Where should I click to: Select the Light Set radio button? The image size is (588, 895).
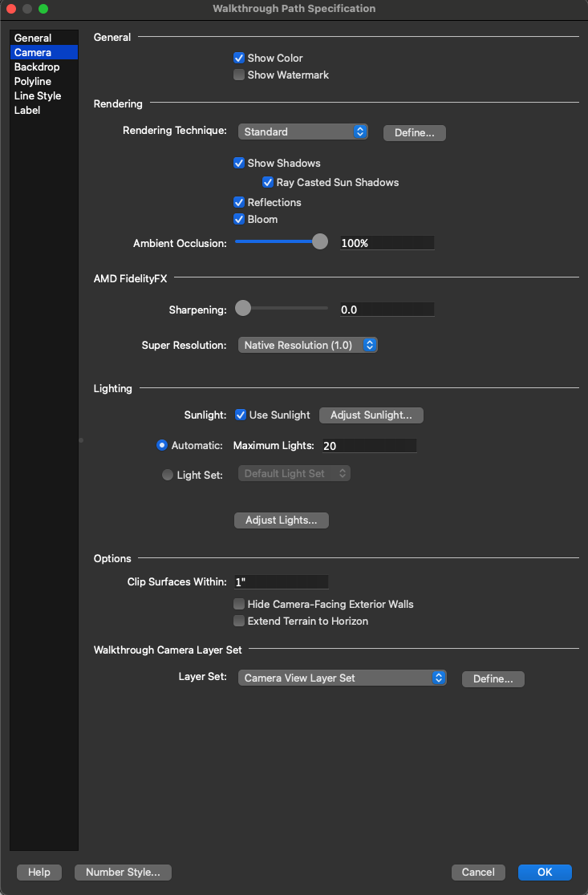coord(168,475)
